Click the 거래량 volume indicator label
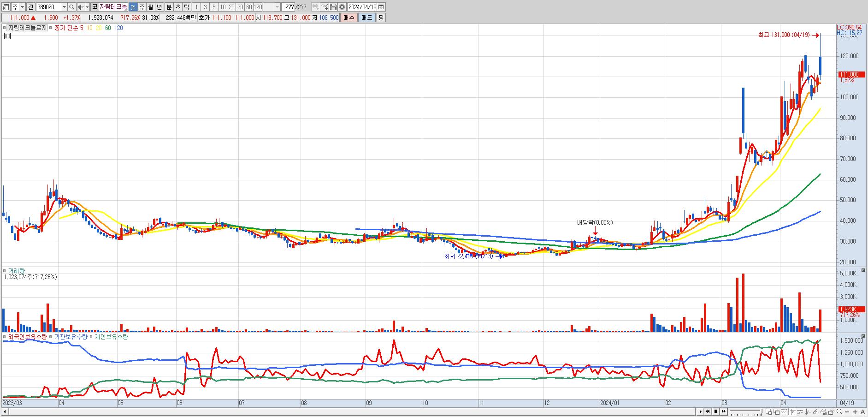Image resolution: width=868 pixels, height=417 pixels. click(16, 271)
